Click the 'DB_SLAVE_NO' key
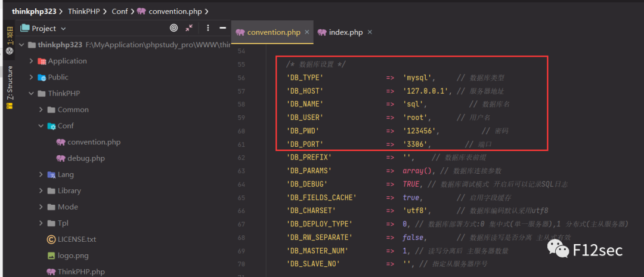644x277 pixels. point(314,264)
